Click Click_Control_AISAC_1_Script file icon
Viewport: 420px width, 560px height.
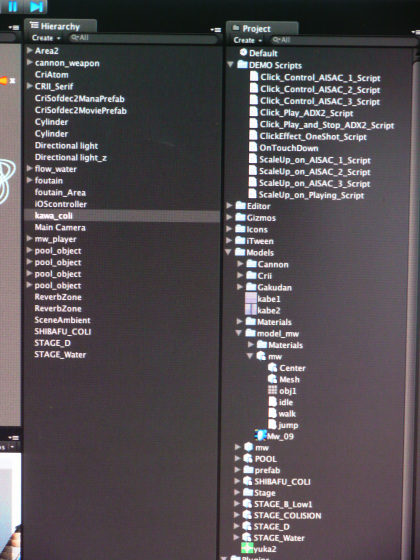pos(254,77)
